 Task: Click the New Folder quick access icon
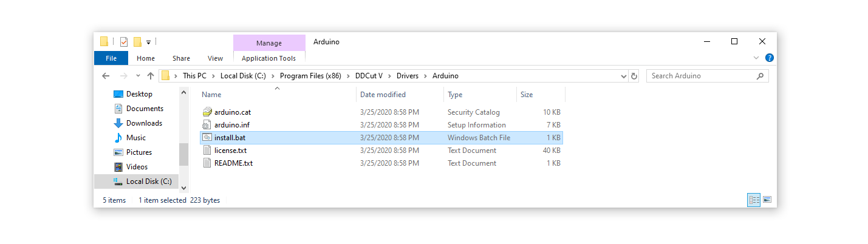point(137,42)
